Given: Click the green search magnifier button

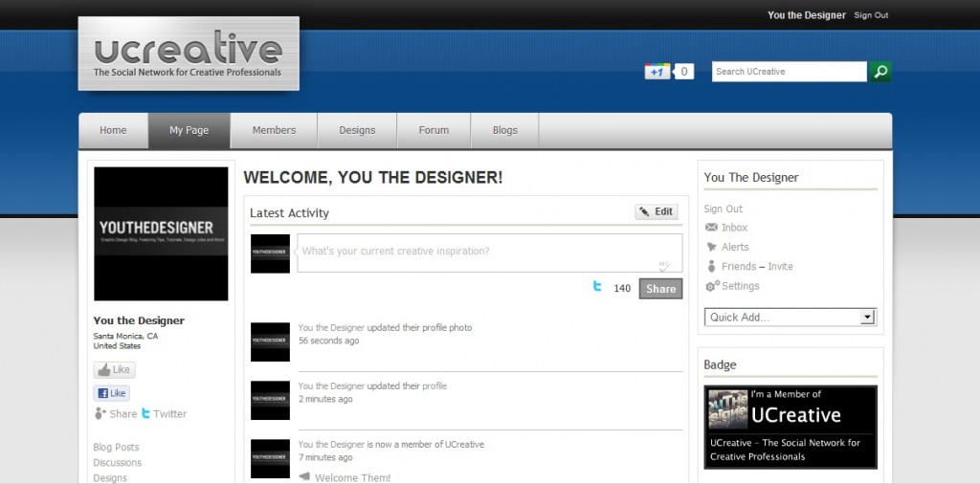Looking at the screenshot, I should coord(880,72).
